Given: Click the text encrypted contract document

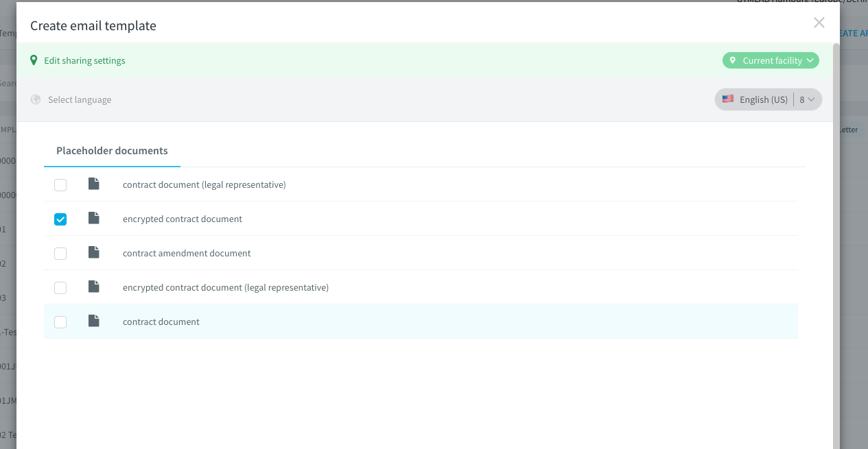Looking at the screenshot, I should 183,219.
